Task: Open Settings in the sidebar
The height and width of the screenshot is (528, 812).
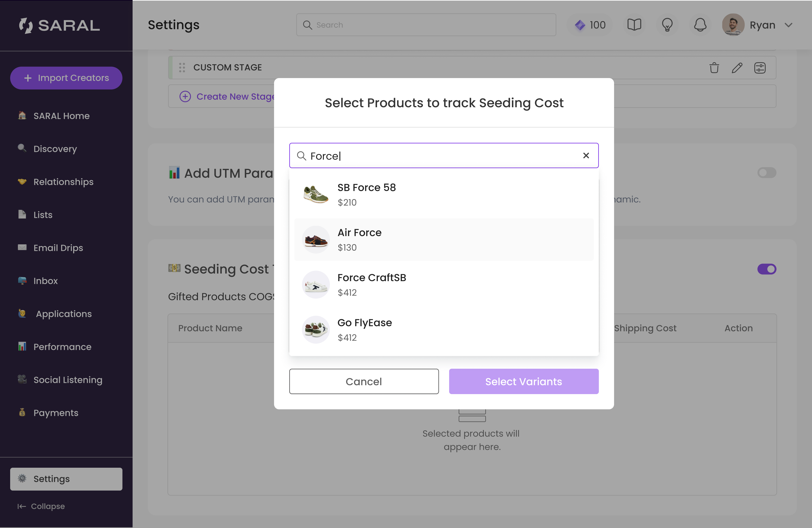Action: [x=66, y=479]
